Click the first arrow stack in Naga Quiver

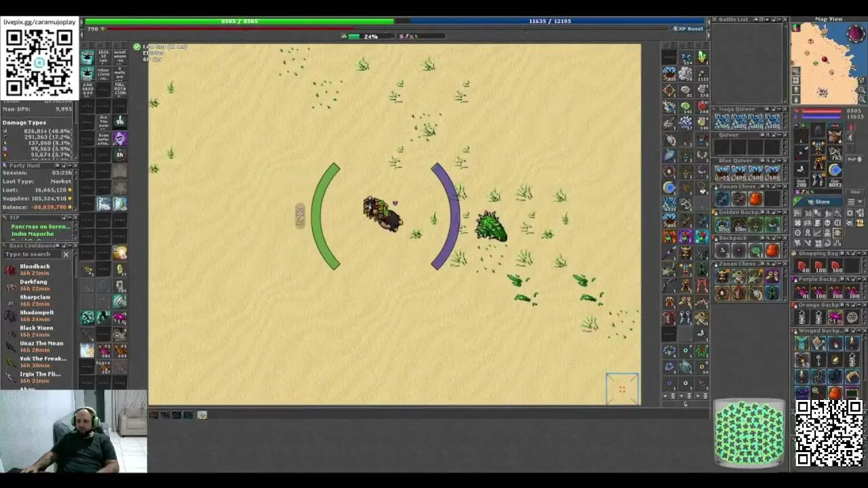click(722, 121)
